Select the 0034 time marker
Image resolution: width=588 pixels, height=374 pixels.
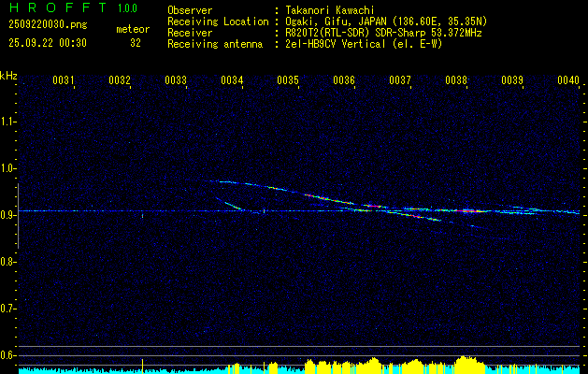pos(232,81)
